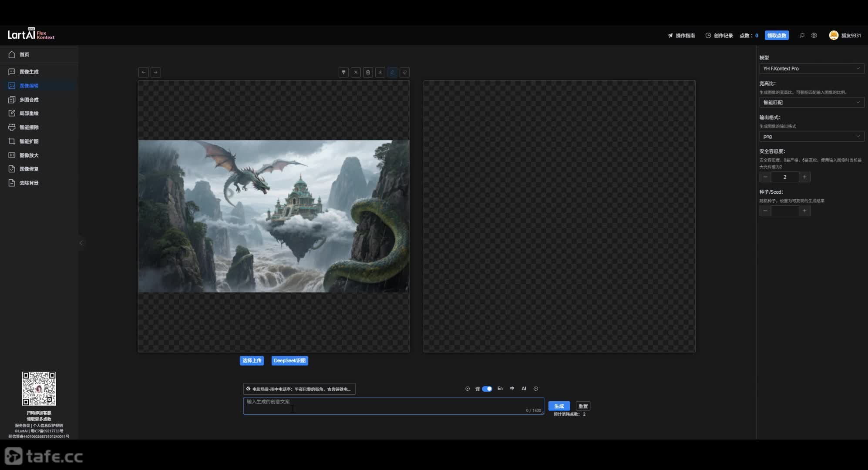
Task: Open 智能擦除 in sidebar
Action: pos(39,127)
